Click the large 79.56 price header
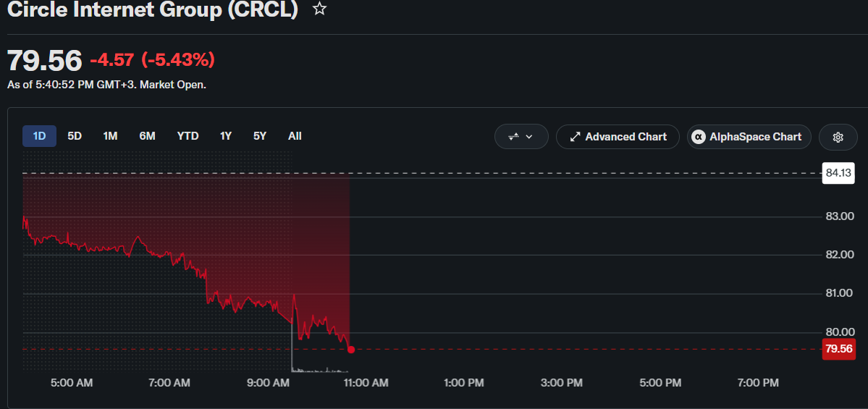The image size is (868, 409). (45, 60)
